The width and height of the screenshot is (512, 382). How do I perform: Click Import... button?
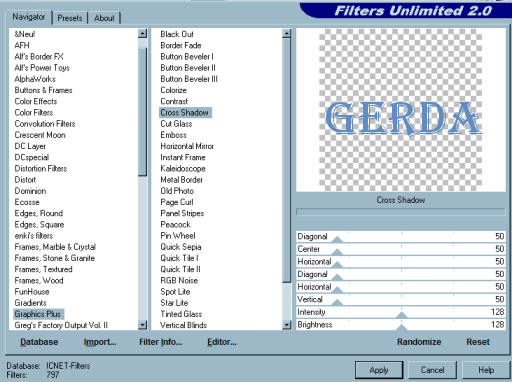point(100,342)
